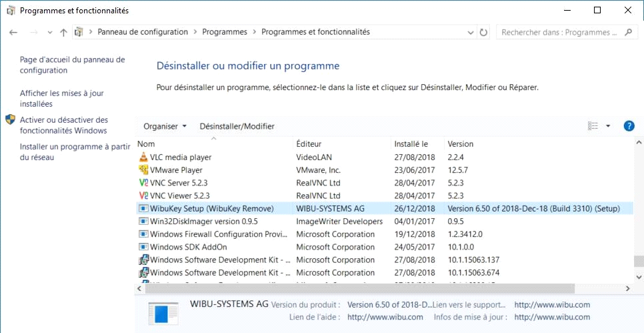Click the VNC Viewer 5.2.3 icon
Screen dimensions: 644x333
pyautogui.click(x=143, y=196)
